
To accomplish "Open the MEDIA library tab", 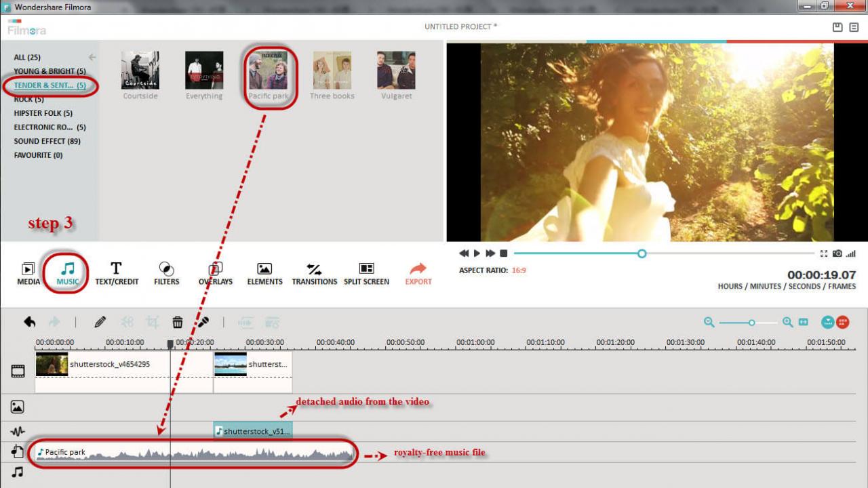I will pos(28,273).
